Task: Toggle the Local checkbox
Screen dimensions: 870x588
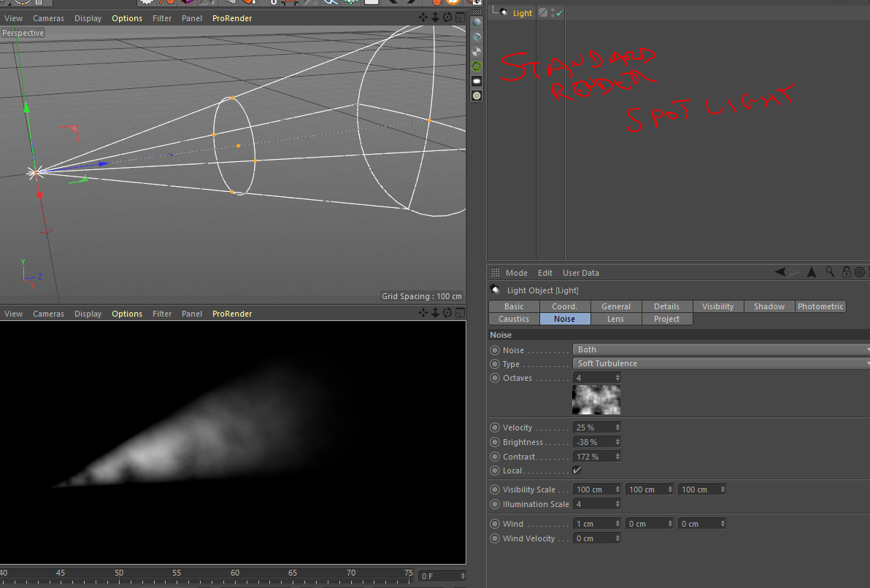Action: (577, 470)
